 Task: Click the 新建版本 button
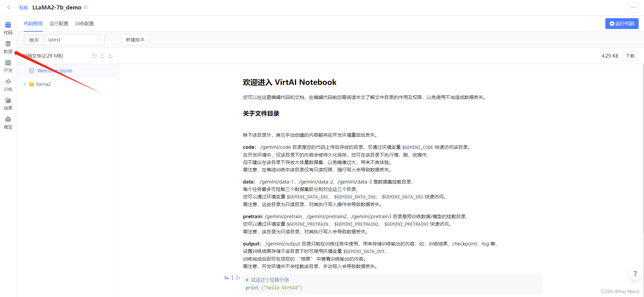(135, 40)
